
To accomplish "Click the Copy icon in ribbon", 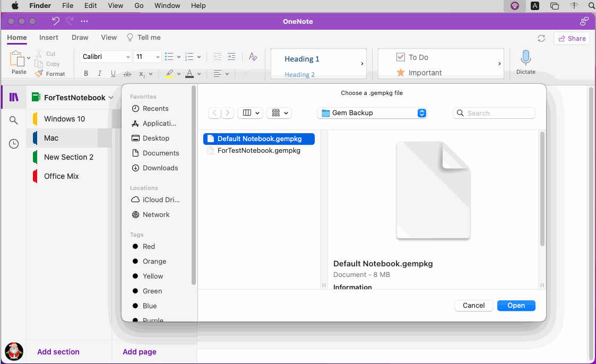I will [x=39, y=64].
